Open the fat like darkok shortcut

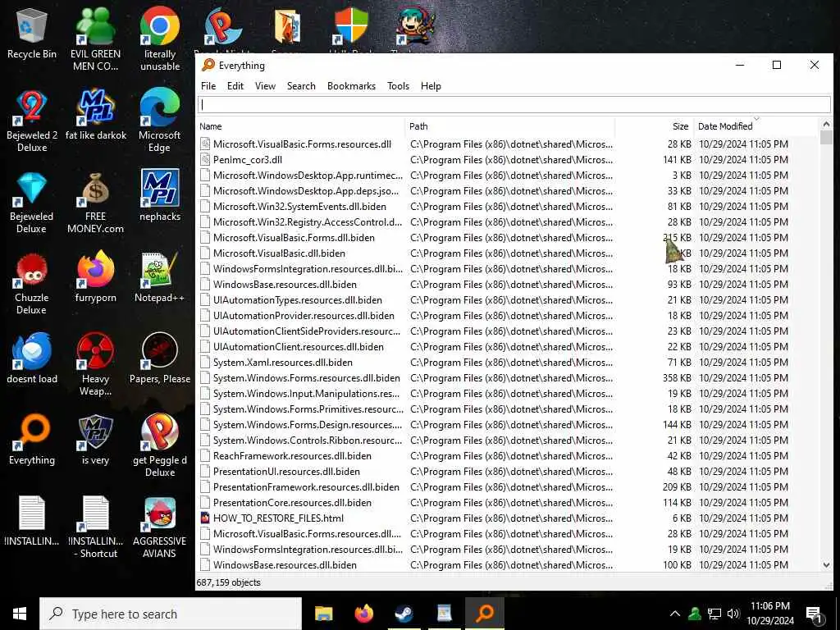pyautogui.click(x=95, y=115)
